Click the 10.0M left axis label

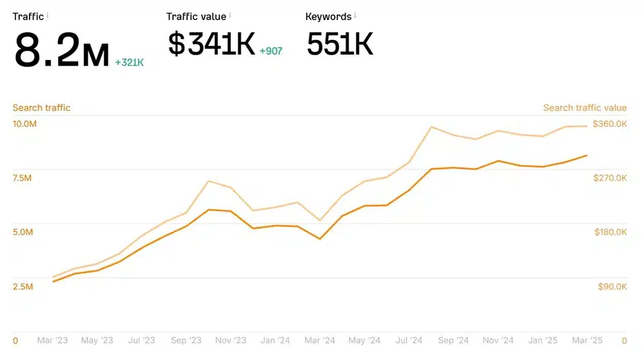[x=24, y=123]
